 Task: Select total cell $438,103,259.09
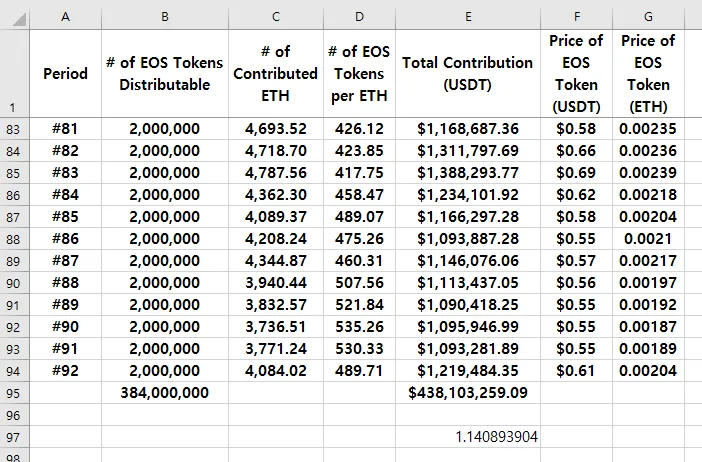point(468,393)
